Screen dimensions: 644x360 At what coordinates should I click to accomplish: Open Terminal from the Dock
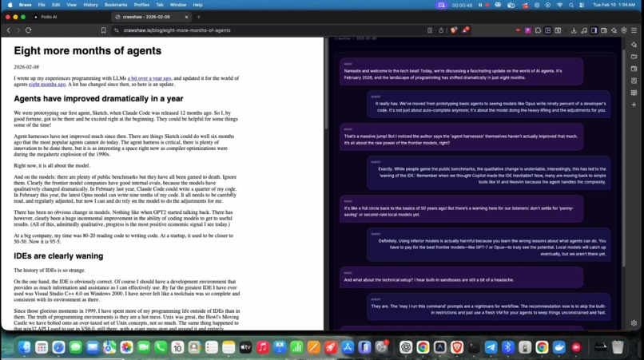pos(474,347)
